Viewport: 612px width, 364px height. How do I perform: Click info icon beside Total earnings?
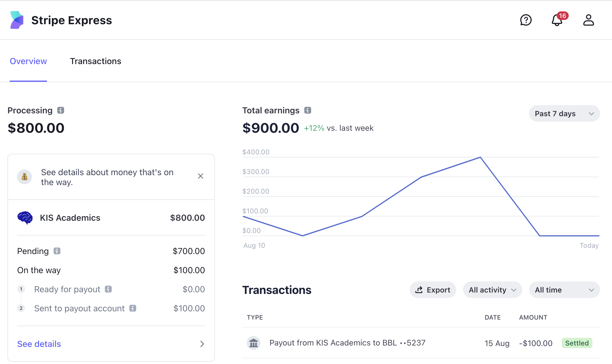click(308, 110)
